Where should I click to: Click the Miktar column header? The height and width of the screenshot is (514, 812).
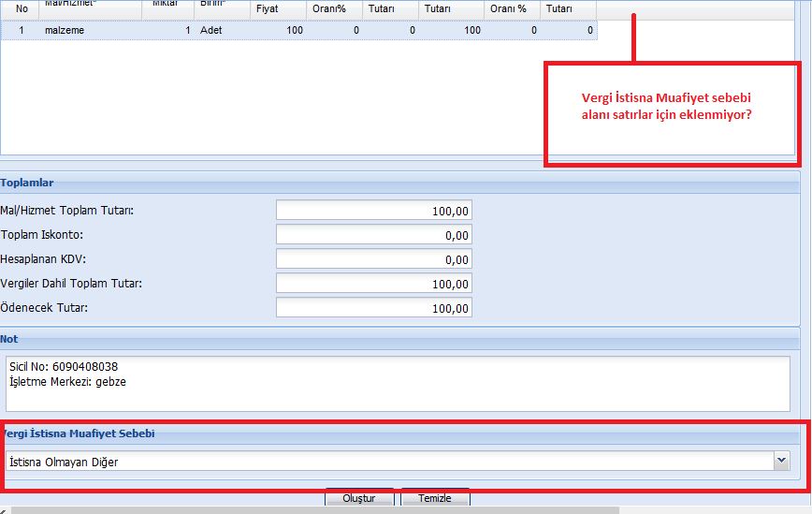[167, 6]
